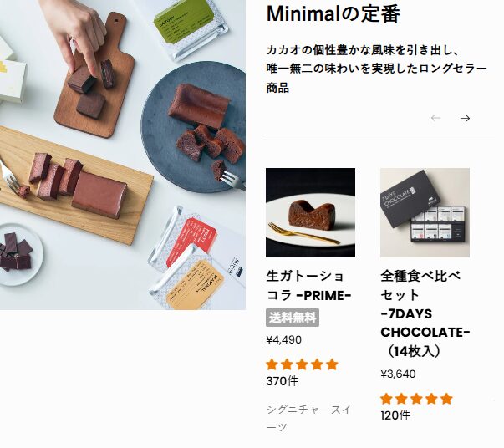Click the first star of PRIME rating
The width and height of the screenshot is (504, 448).
(272, 364)
